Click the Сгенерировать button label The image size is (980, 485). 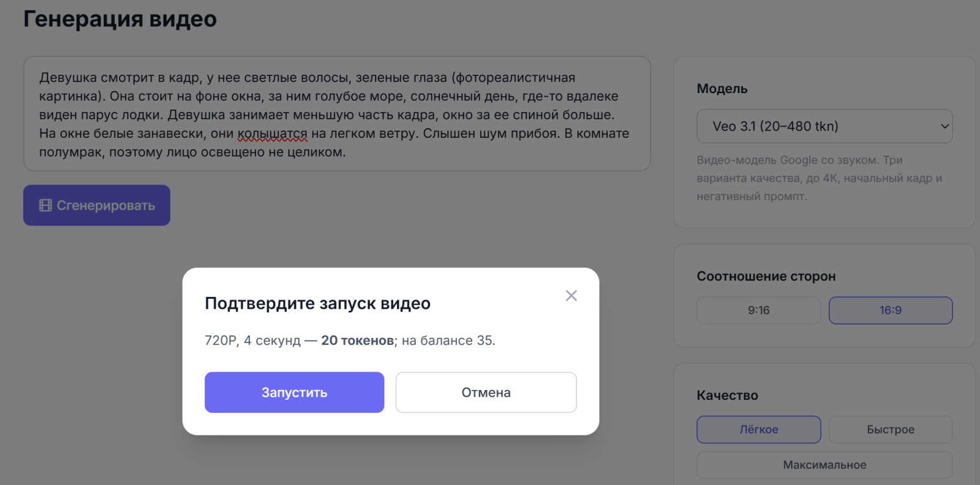tap(106, 206)
